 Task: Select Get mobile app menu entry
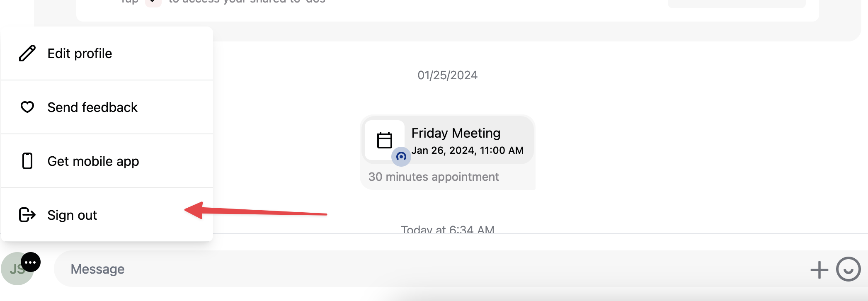107,161
